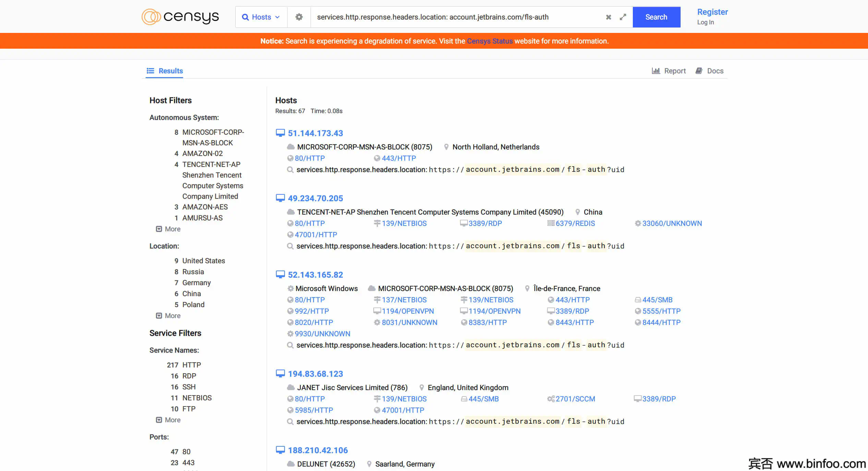Expand More under Service Names
This screenshot has height=471, width=868.
pos(168,420)
